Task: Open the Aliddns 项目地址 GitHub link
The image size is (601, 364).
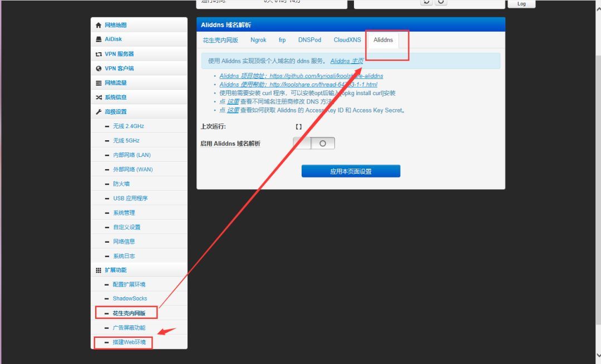Action: pyautogui.click(x=301, y=76)
